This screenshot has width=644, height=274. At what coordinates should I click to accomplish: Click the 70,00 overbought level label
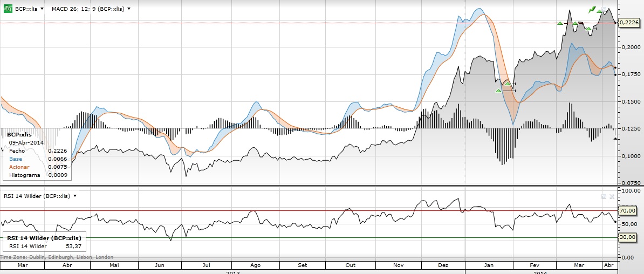628,211
